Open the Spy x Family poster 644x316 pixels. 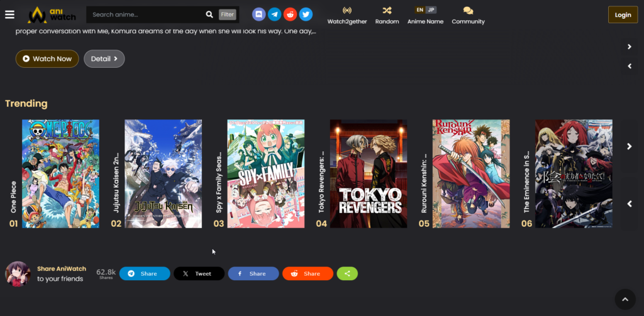[x=266, y=173]
